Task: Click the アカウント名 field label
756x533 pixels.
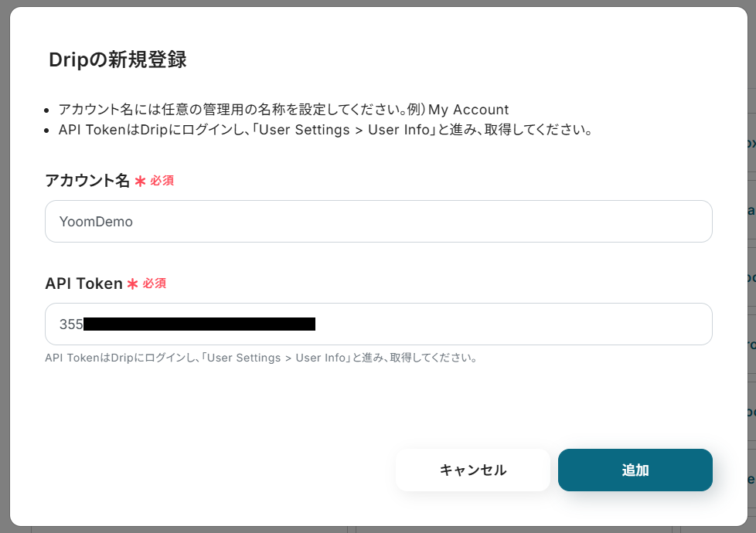Action: tap(87, 180)
